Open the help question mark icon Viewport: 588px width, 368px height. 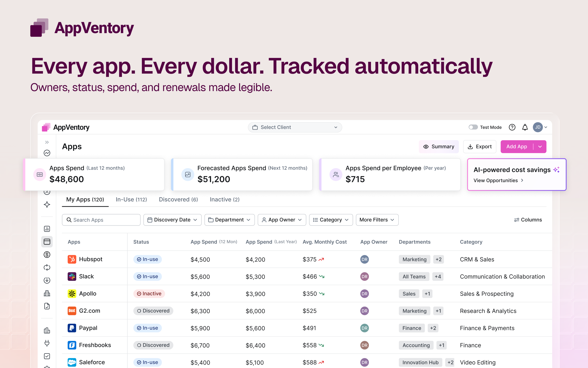click(512, 127)
